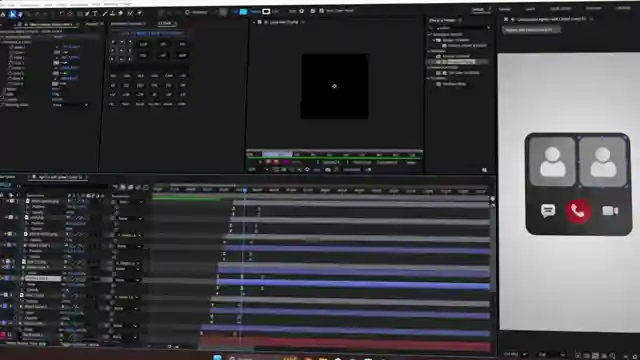Click the anchor point in center black viewer
The image size is (640, 360).
[334, 86]
